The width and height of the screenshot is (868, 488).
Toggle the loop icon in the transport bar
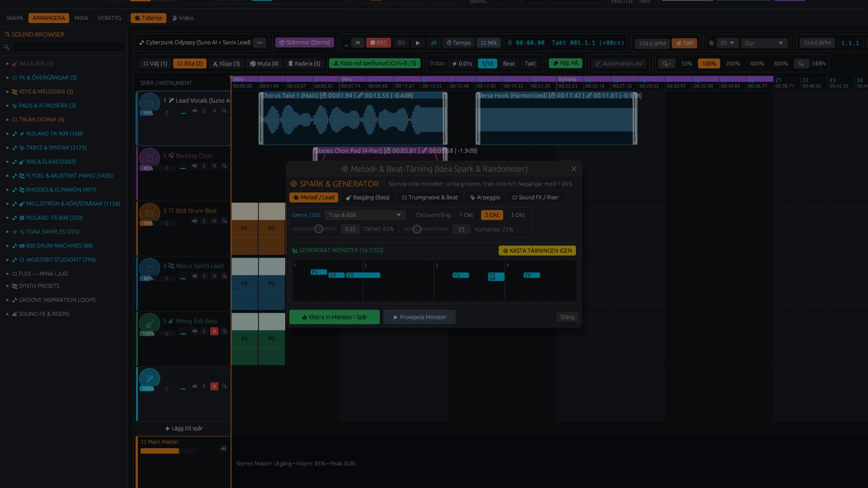point(433,43)
